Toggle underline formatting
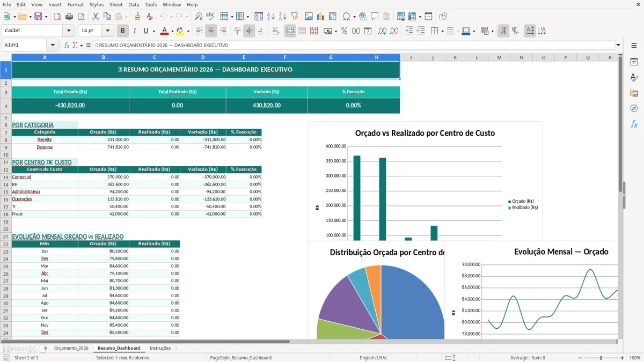This screenshot has height=362, width=644. coord(145,31)
